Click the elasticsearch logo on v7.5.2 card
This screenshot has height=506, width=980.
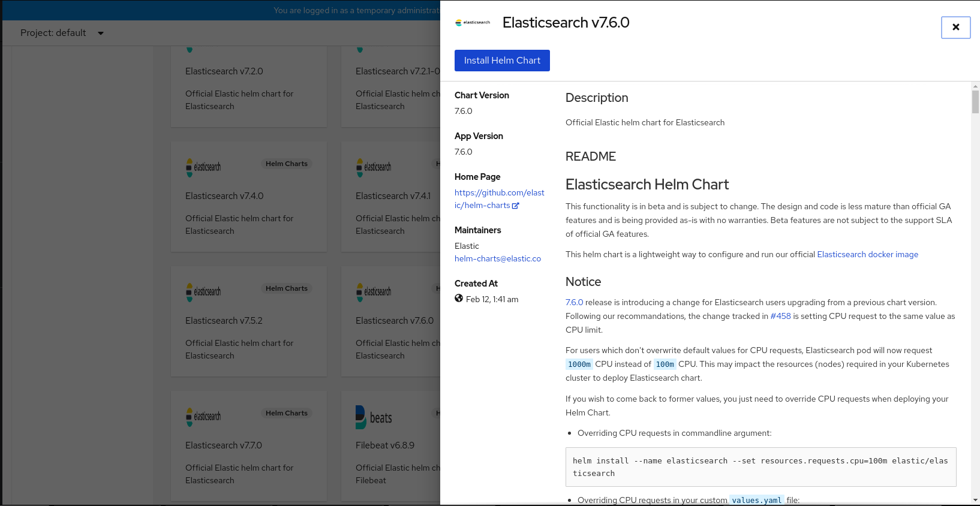click(203, 293)
